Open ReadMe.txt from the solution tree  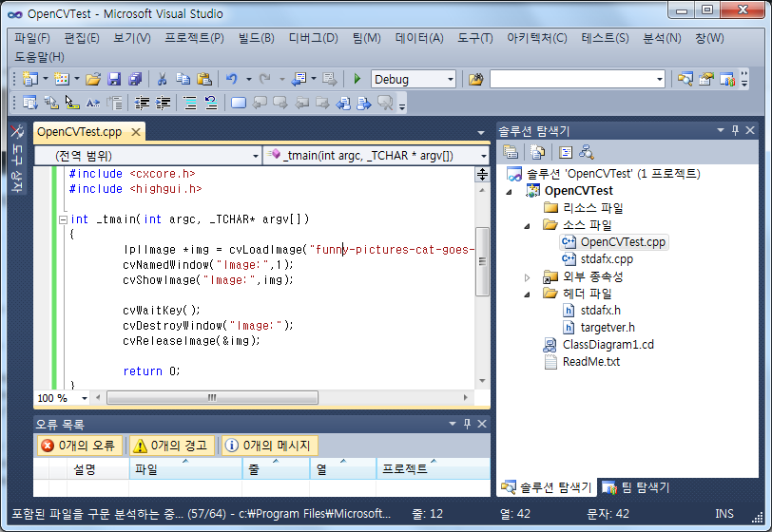click(x=590, y=362)
